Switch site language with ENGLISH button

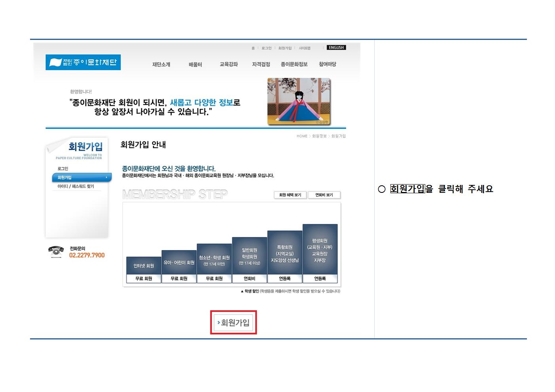click(336, 47)
